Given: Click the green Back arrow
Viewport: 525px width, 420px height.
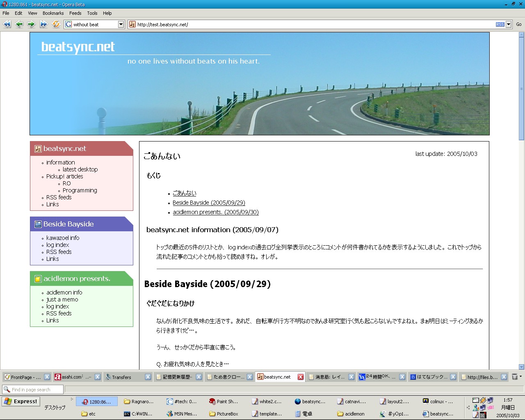Looking at the screenshot, I should (19, 24).
